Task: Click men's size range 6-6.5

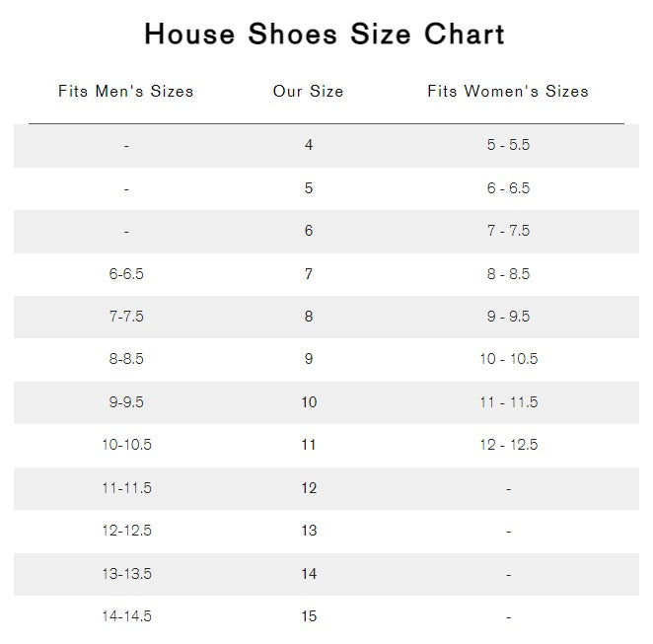Action: pos(126,274)
